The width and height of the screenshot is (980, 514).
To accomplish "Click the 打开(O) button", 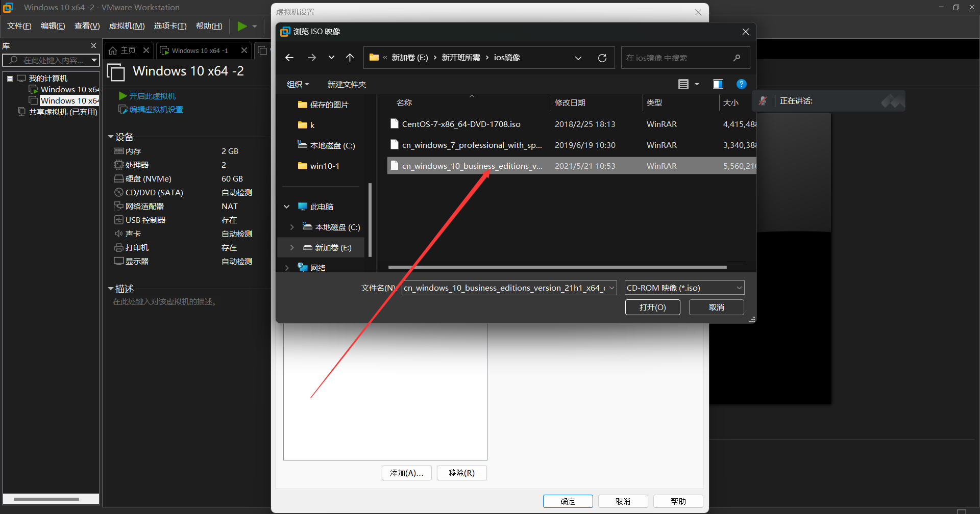I will coord(653,307).
